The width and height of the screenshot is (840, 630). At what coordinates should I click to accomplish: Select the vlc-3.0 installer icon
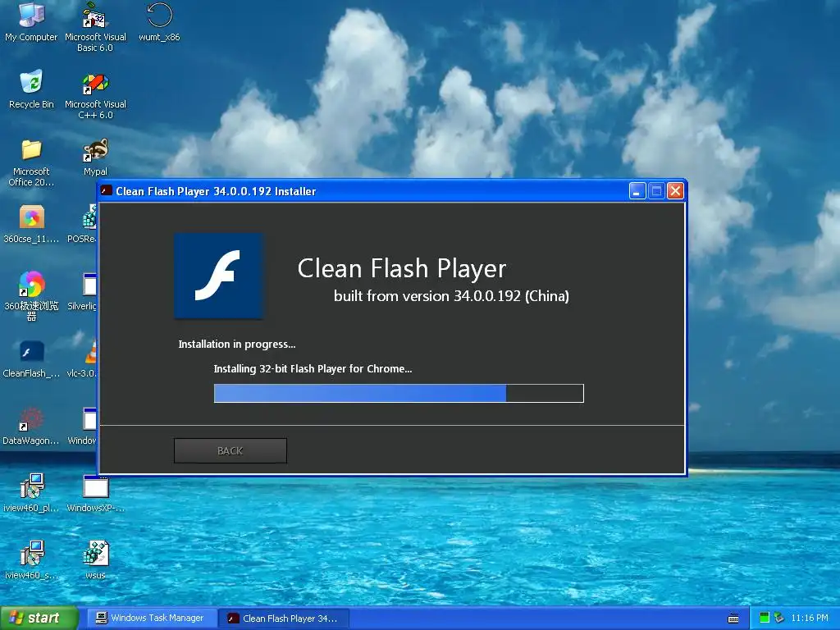pos(83,359)
